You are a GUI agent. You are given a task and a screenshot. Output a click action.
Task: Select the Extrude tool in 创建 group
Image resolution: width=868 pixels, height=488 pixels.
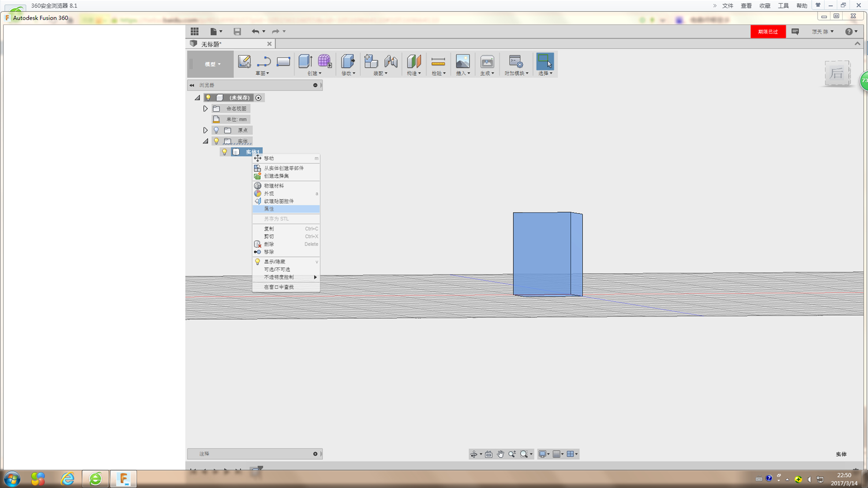(305, 61)
